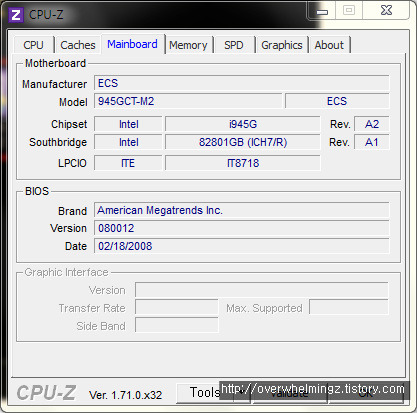Select the 82801GB (ICH7/R) value
417x413 pixels.
tap(243, 142)
